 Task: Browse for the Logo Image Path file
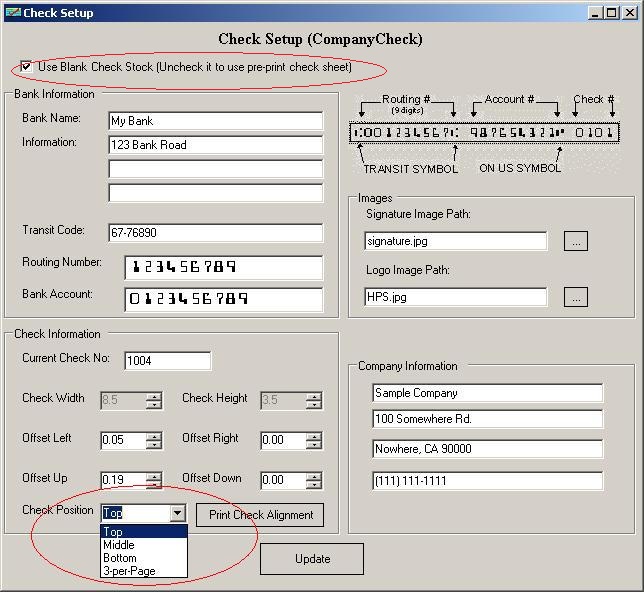pos(575,297)
